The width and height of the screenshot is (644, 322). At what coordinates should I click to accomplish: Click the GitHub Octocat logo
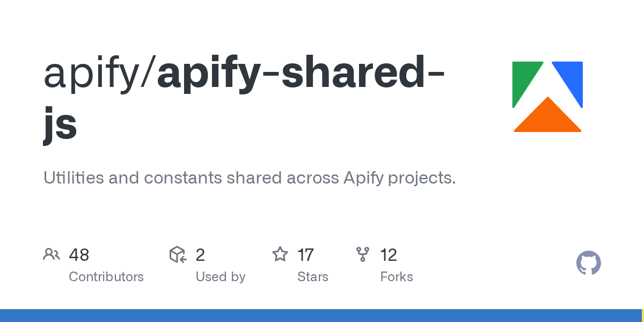(x=588, y=263)
